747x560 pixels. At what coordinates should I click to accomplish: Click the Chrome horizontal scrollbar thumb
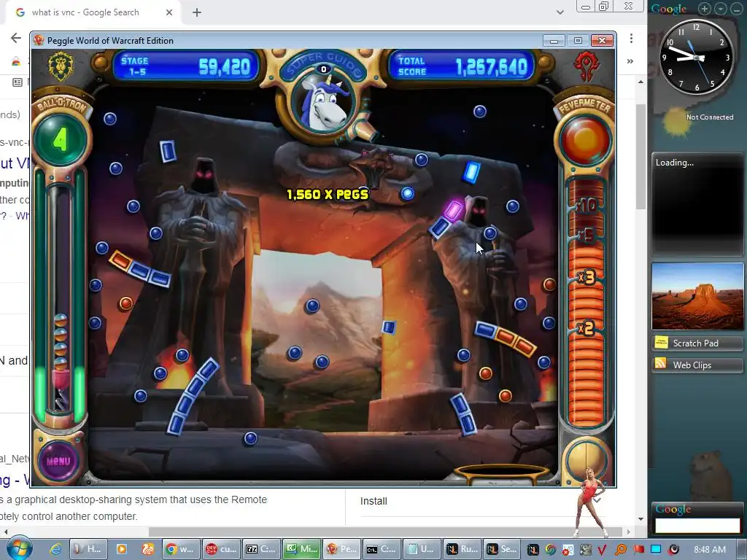[x=385, y=532]
